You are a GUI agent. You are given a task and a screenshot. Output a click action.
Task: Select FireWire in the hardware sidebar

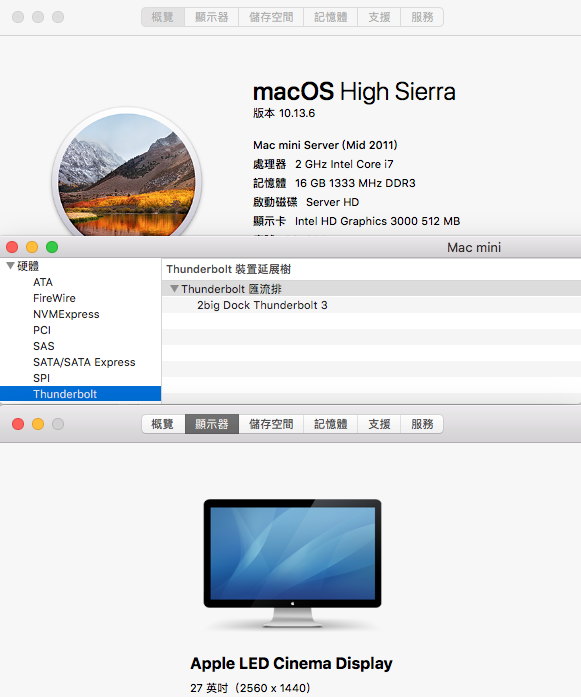54,298
